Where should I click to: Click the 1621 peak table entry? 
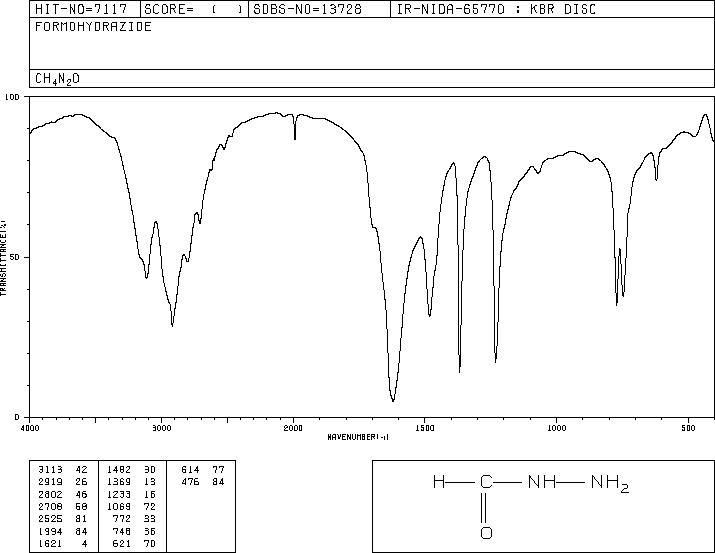point(62,544)
